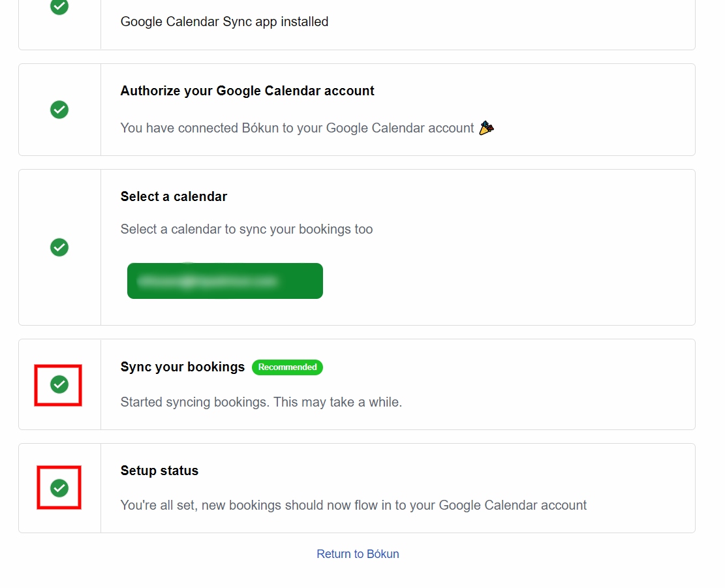The width and height of the screenshot is (725, 588).
Task: Click the checkmark icon for Sync your bookings
Action: point(59,384)
